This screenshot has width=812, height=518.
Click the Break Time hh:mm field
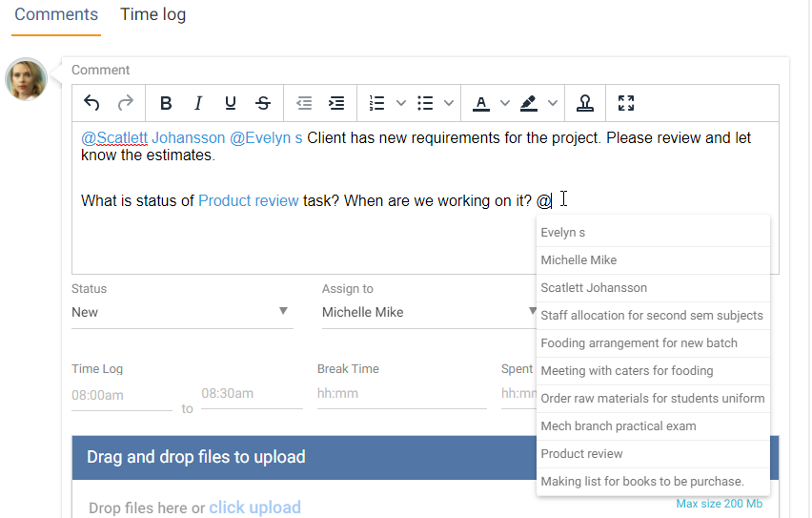tap(400, 393)
